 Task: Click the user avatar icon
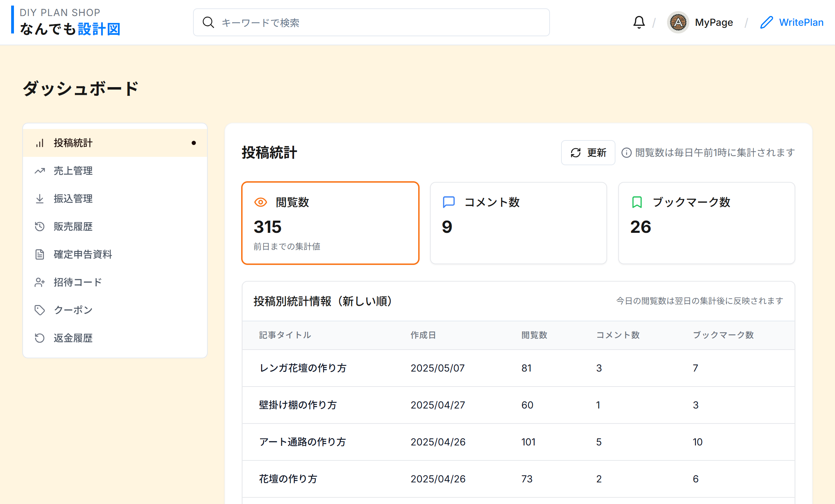(x=678, y=22)
